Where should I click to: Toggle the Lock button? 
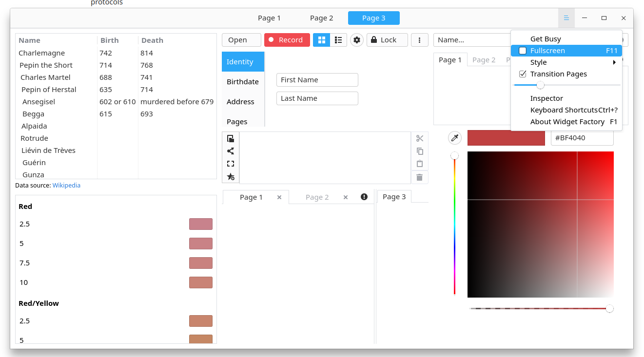click(x=387, y=40)
